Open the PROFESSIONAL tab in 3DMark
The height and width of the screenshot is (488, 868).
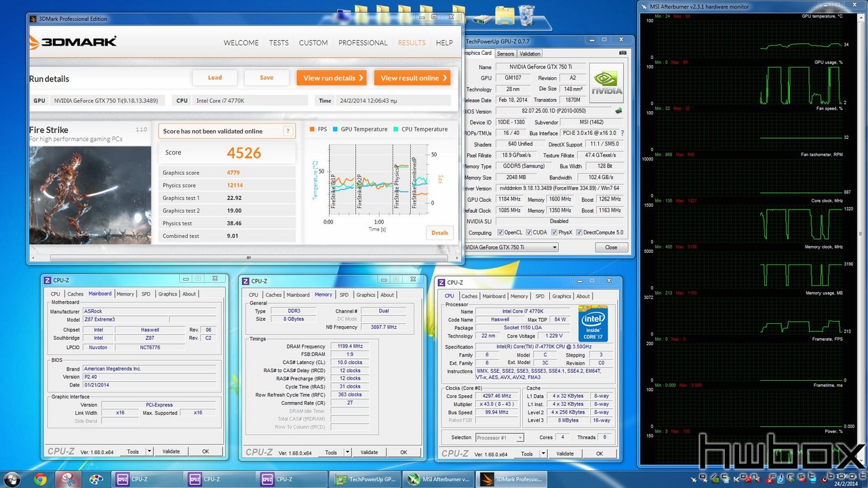click(363, 43)
